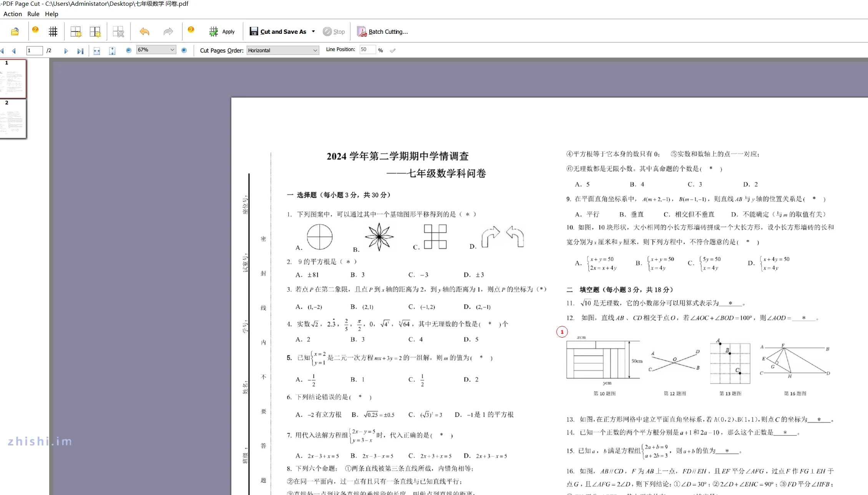The width and height of the screenshot is (868, 495).
Task: Go to the next page
Action: [x=66, y=51]
